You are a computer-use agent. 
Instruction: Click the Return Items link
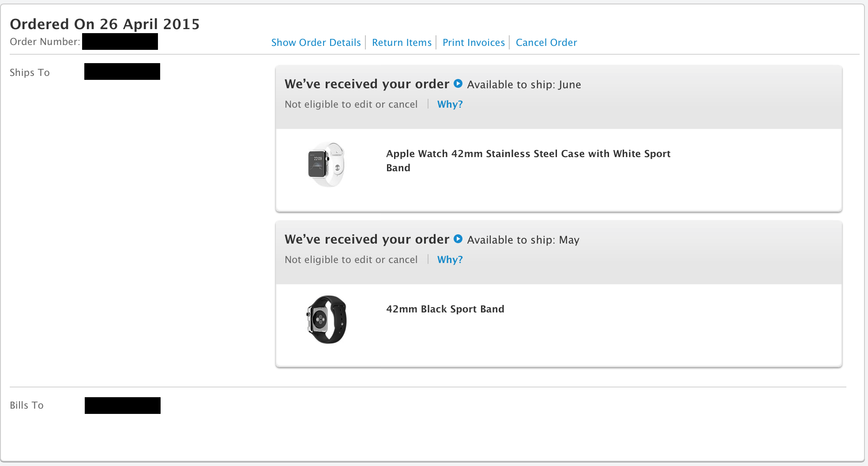(402, 42)
